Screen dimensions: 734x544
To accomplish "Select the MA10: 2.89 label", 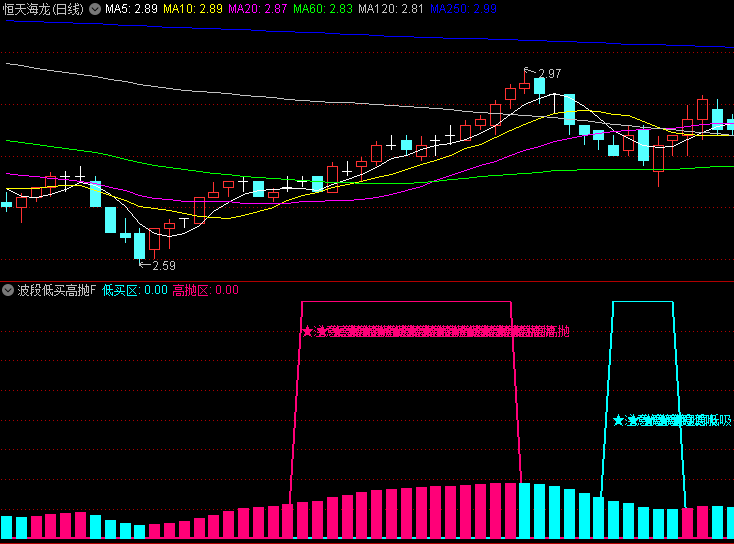I will 193,9.
